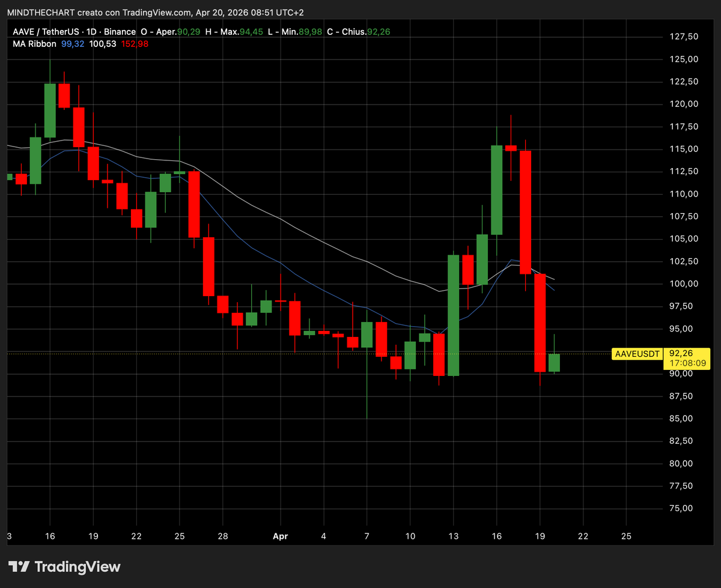Click the blue MA value 99,32
Screen dimensions: 721x588
tap(73, 43)
